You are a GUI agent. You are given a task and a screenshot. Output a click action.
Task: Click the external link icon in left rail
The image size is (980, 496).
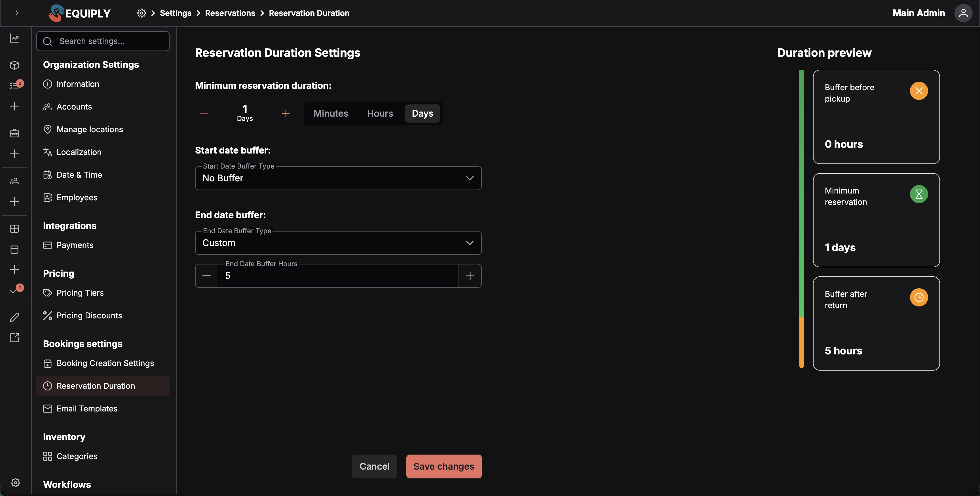pos(14,338)
